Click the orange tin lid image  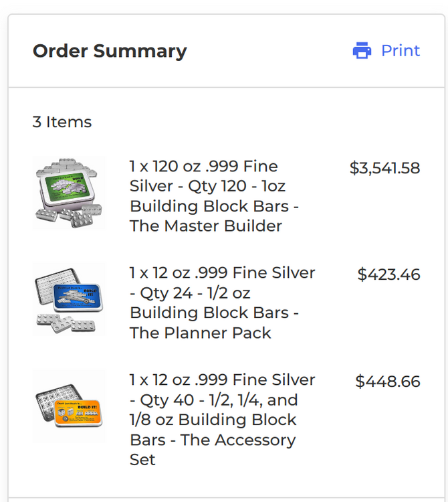[78, 410]
